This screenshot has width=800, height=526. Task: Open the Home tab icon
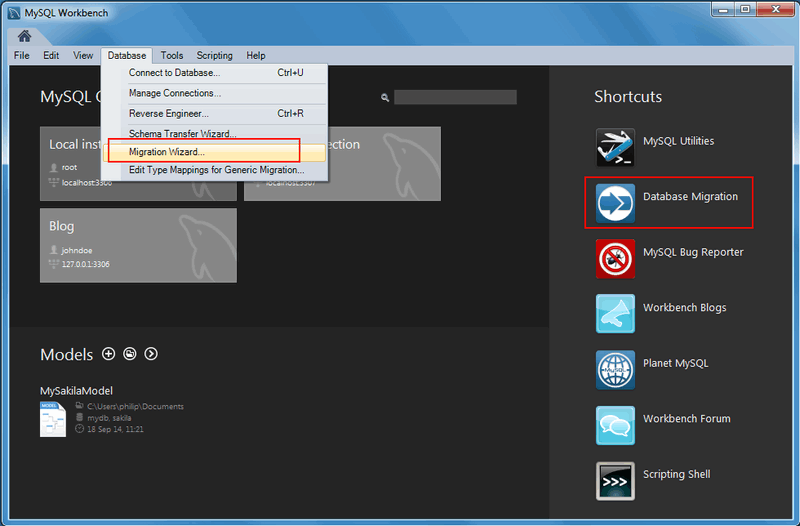click(24, 36)
